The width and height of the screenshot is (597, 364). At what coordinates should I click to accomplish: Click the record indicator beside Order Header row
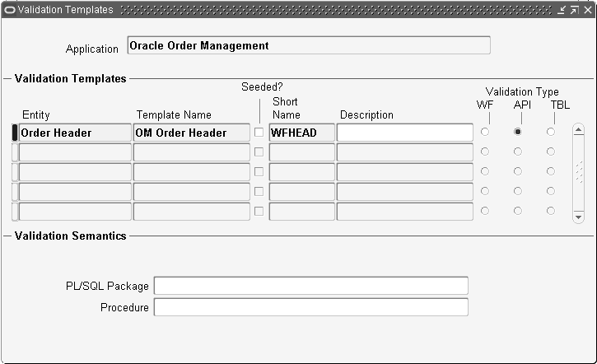click(15, 133)
